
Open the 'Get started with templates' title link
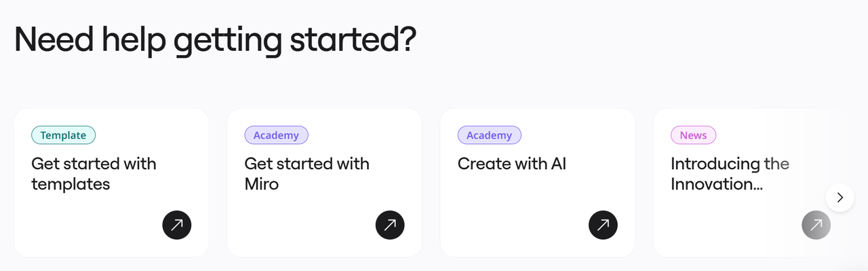[x=94, y=174]
